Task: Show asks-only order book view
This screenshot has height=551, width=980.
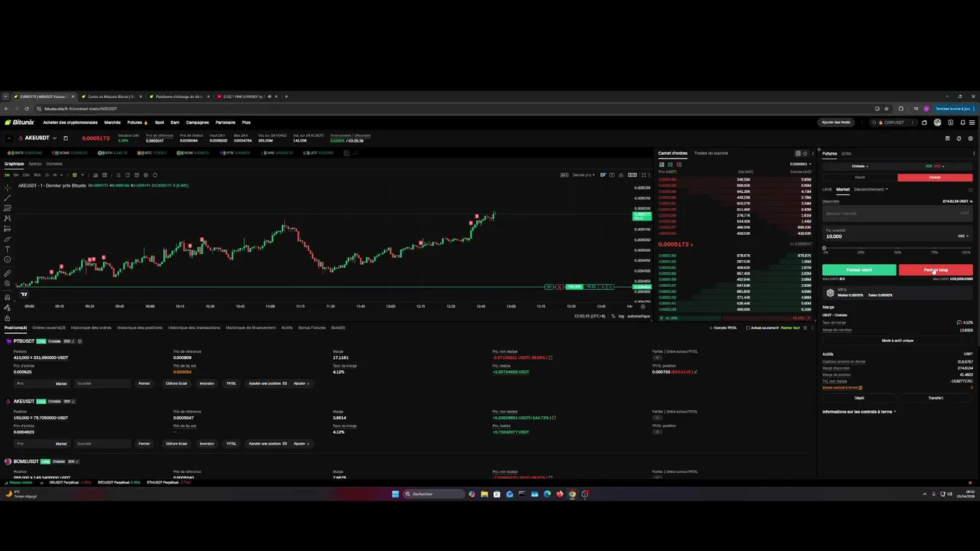Action: point(678,164)
